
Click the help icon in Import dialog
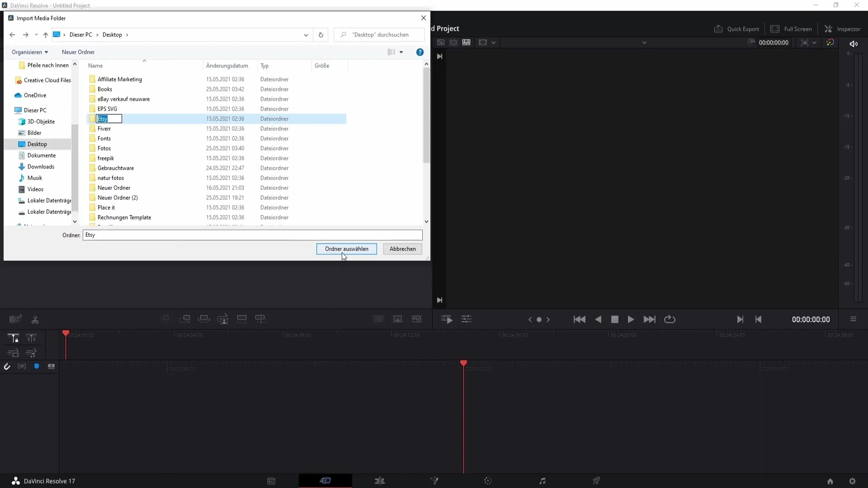pyautogui.click(x=420, y=52)
